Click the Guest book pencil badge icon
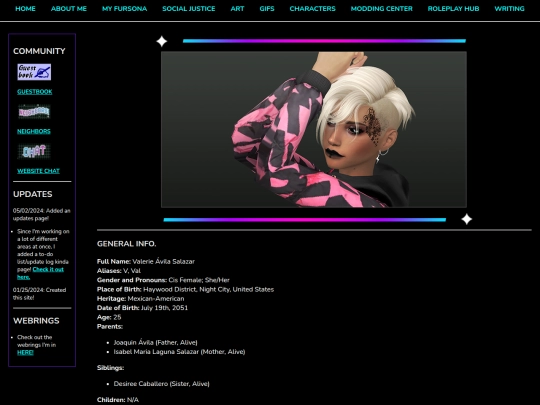Screen dimensions: 540x405 coord(34,72)
